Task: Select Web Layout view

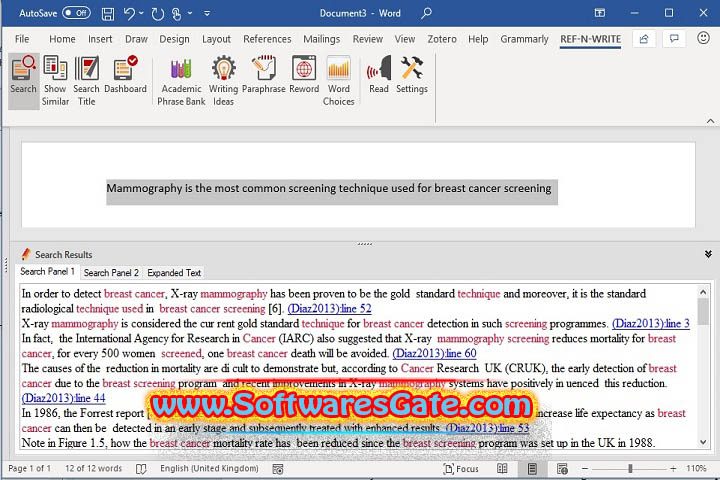Action: click(562, 469)
